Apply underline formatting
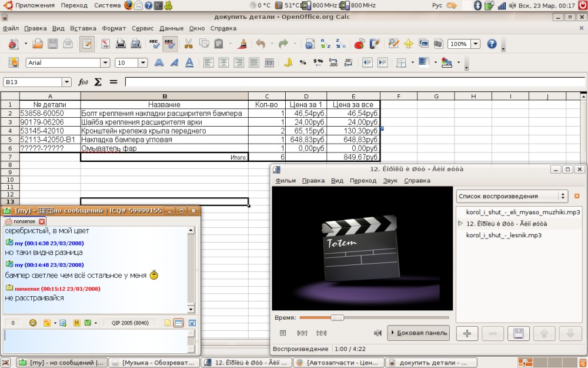588x368 pixels. 189,63
